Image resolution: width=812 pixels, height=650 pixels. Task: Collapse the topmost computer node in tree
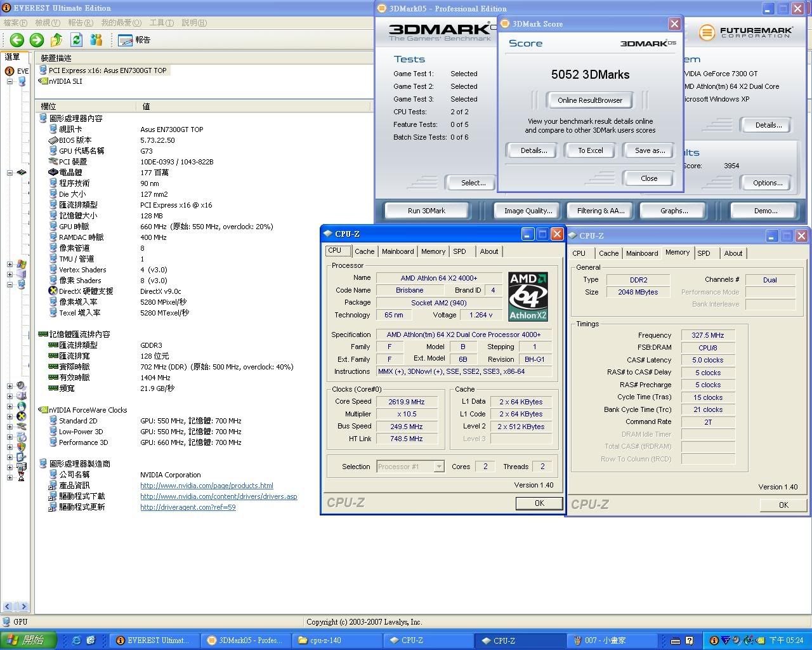click(x=10, y=81)
